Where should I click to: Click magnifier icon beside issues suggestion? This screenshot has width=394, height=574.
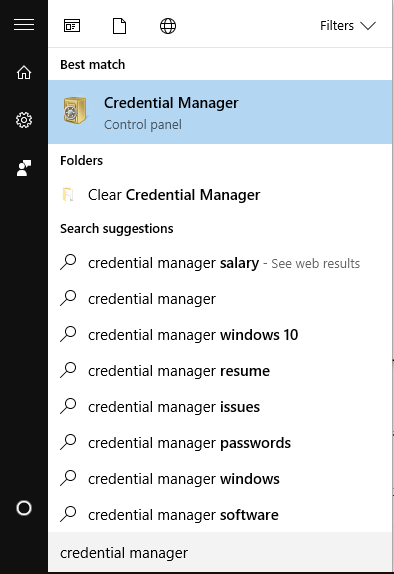[68, 406]
